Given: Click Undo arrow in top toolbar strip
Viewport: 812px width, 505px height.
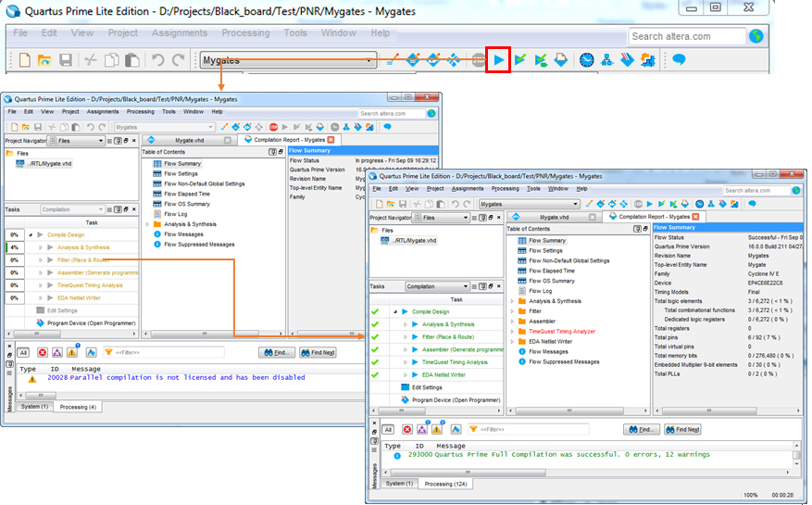Looking at the screenshot, I should coord(157,60).
